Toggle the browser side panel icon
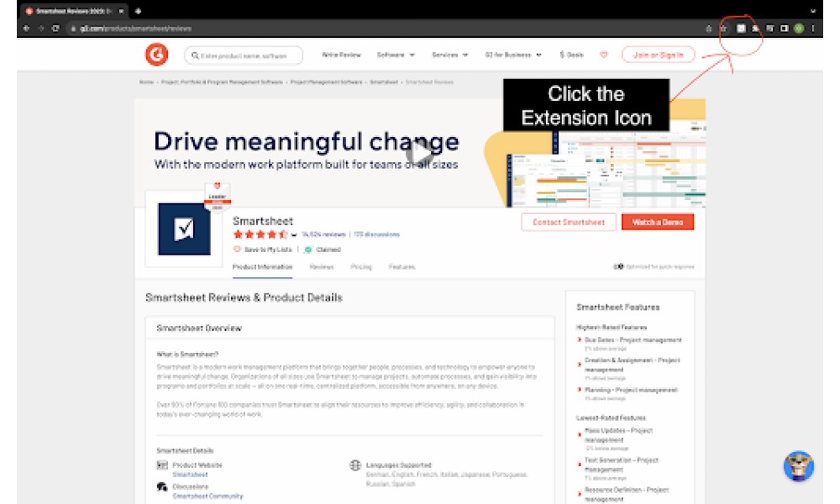This screenshot has width=840, height=504. click(x=785, y=29)
